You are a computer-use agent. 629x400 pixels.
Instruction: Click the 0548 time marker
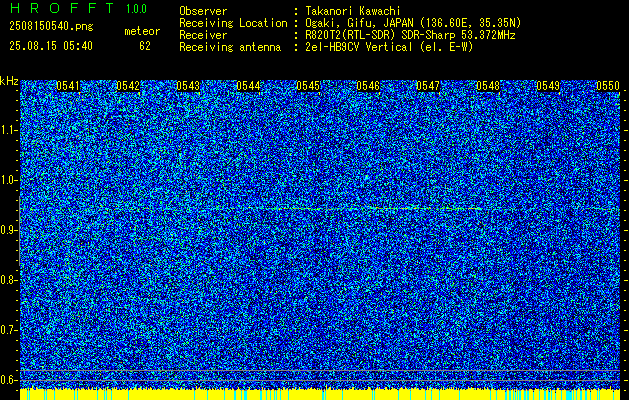pos(488,86)
